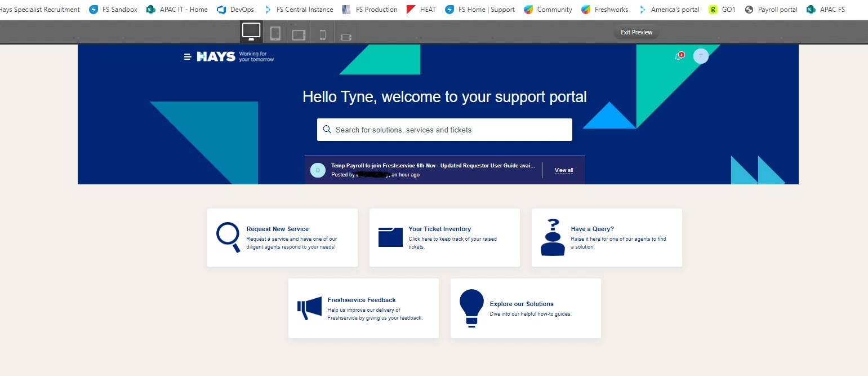Switch to mobile landscape preview
This screenshot has width=868, height=376.
point(346,38)
